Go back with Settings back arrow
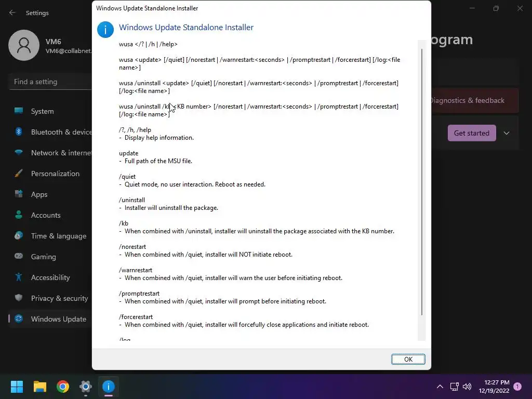The image size is (532, 399). 12,13
